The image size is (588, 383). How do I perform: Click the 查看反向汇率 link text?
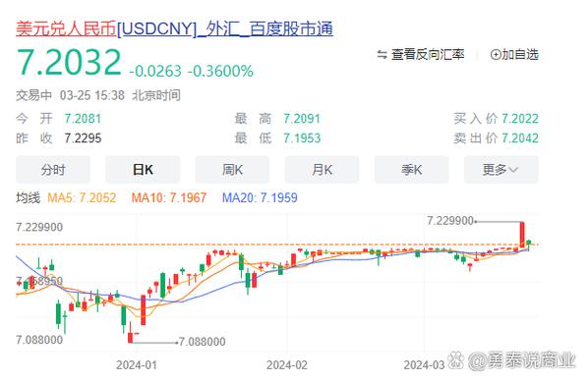point(428,55)
